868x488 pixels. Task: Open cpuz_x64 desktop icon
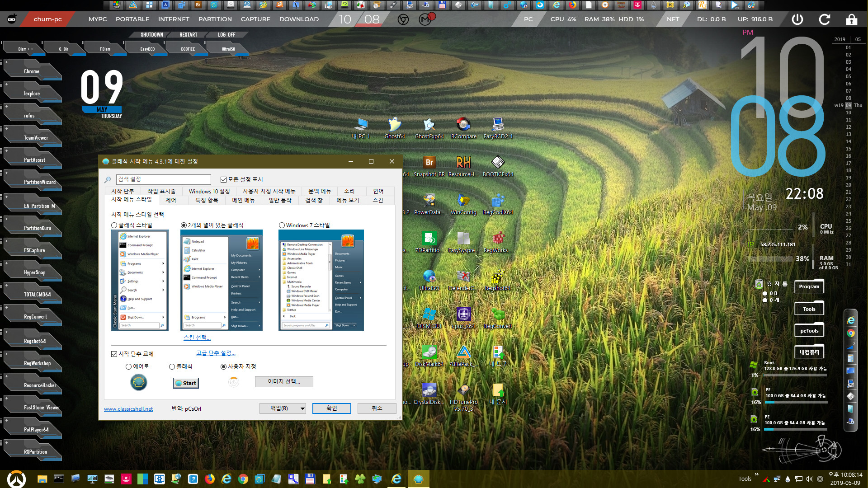463,318
